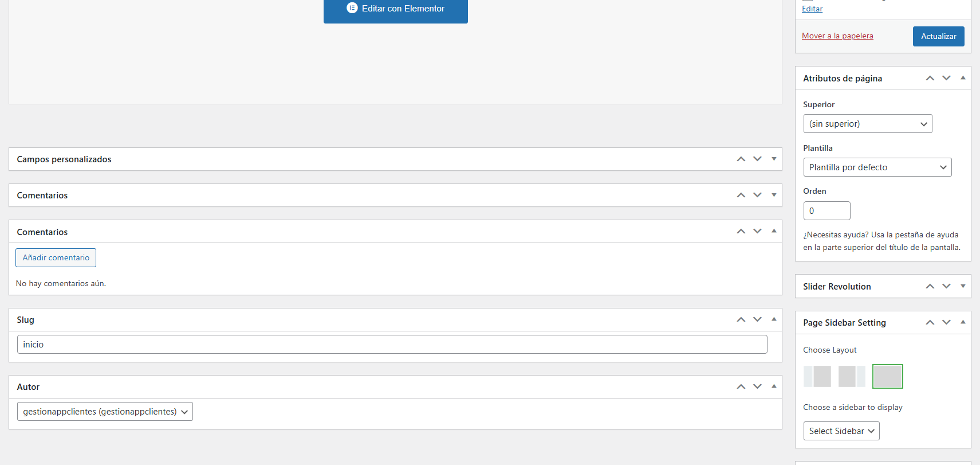Collapse the Slug panel
The height and width of the screenshot is (465, 980).
[x=774, y=319]
